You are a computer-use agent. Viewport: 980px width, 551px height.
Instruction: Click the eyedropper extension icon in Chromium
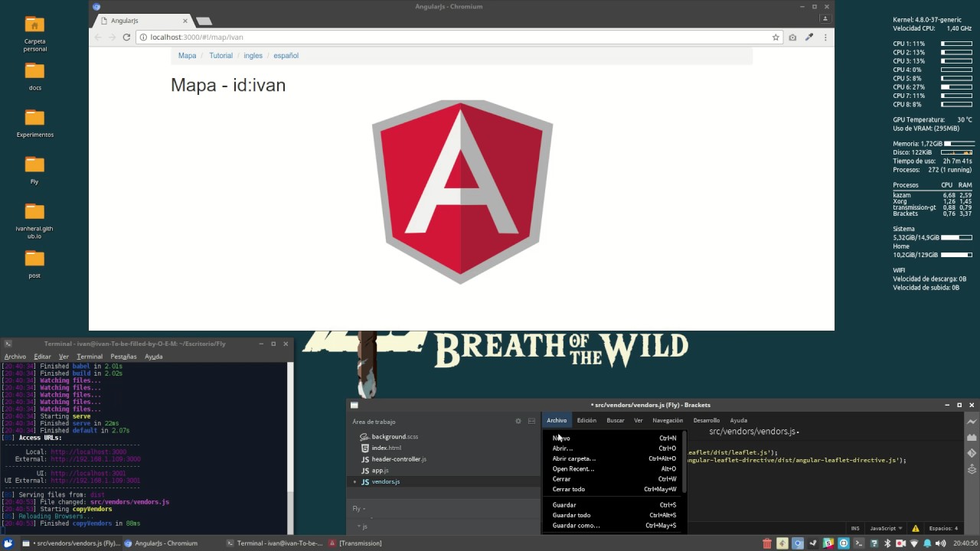pos(808,37)
